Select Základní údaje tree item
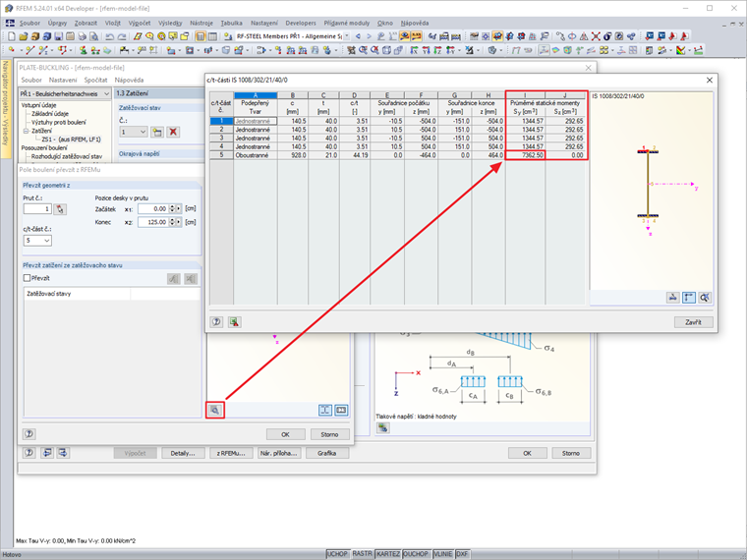747x560 pixels. (x=50, y=114)
